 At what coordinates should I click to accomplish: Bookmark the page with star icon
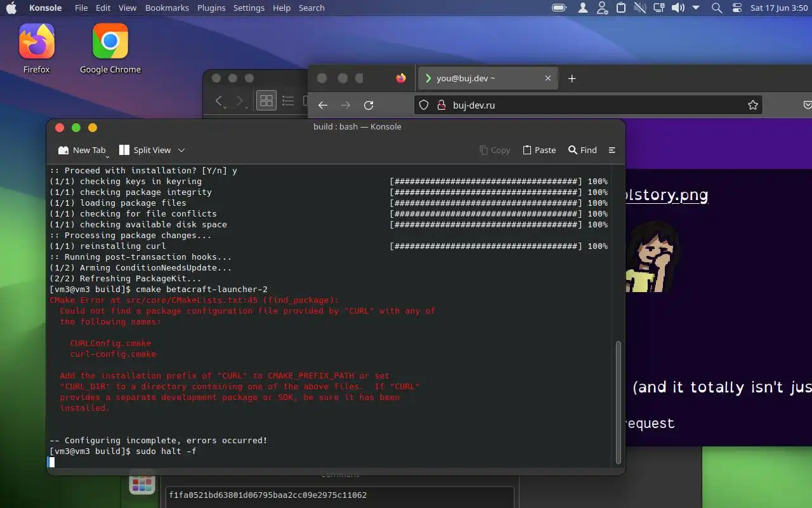point(753,105)
